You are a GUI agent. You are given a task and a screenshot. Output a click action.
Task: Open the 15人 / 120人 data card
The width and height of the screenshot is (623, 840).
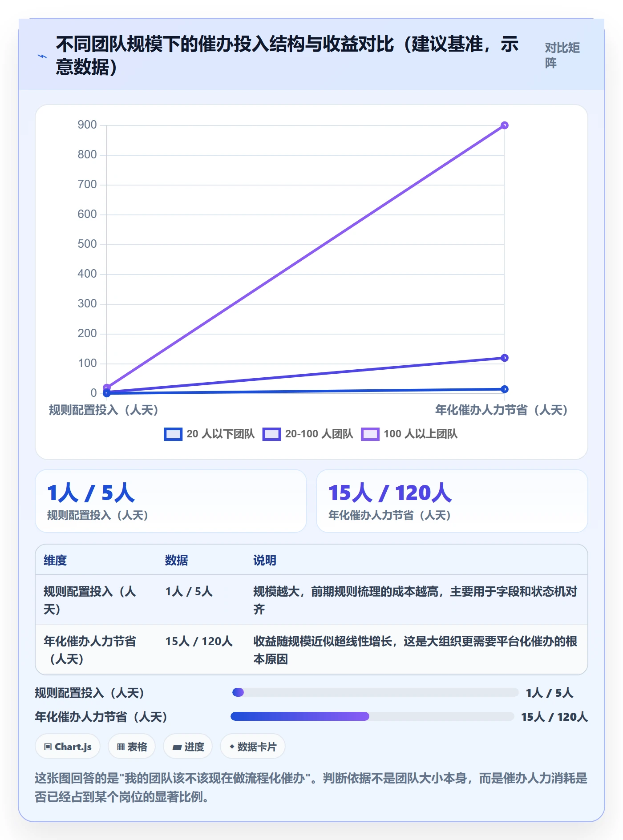pyautogui.click(x=452, y=501)
